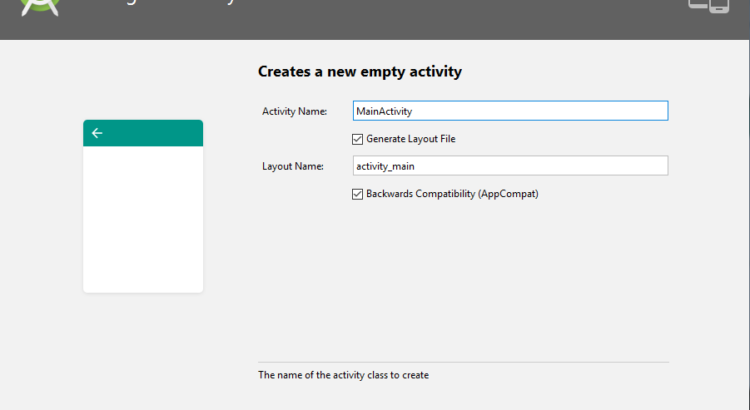This screenshot has height=410, width=750.
Task: Click the phone and tablet device icon
Action: 707,6
